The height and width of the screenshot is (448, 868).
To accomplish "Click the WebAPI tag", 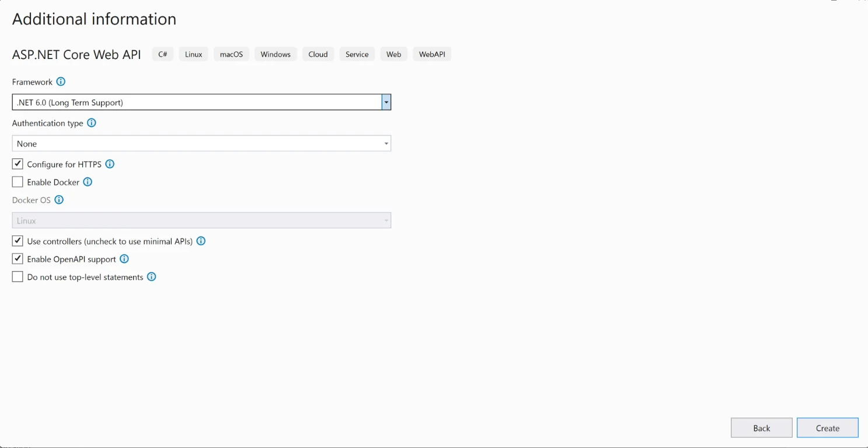I will pyautogui.click(x=432, y=54).
